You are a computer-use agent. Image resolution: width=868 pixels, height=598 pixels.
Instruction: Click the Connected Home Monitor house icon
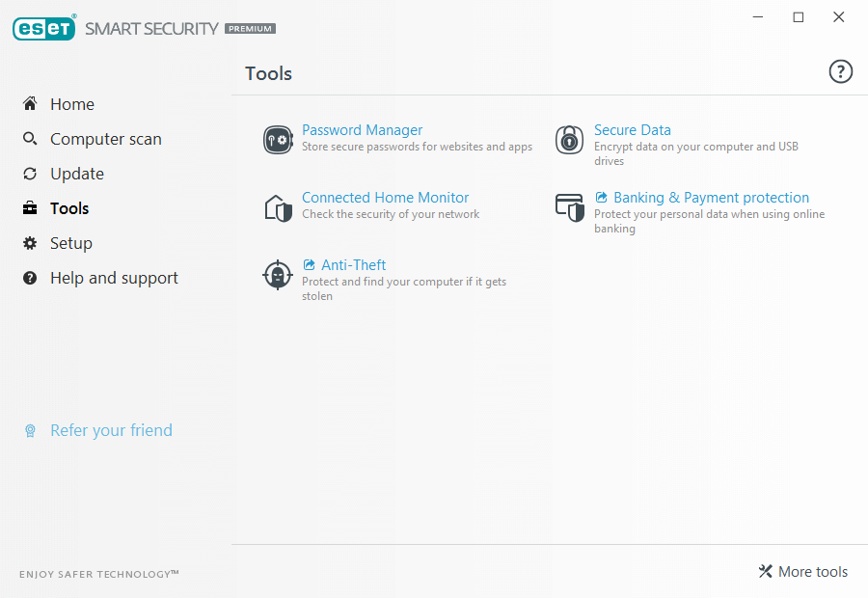[x=278, y=207]
